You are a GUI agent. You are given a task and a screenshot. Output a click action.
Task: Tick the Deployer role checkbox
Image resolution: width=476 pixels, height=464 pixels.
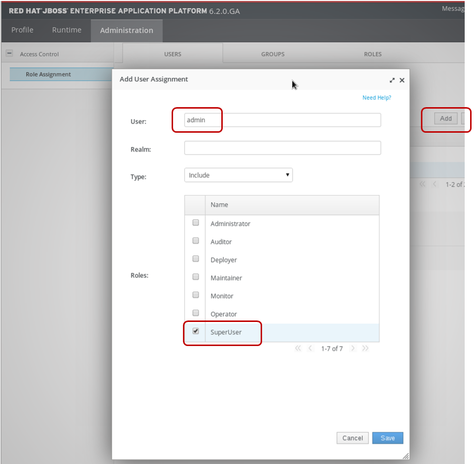pyautogui.click(x=196, y=259)
